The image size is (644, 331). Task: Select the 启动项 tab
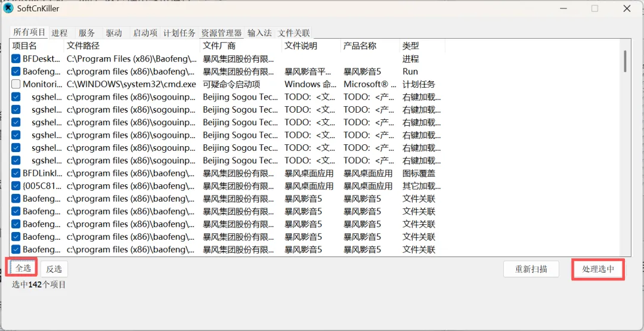[145, 33]
